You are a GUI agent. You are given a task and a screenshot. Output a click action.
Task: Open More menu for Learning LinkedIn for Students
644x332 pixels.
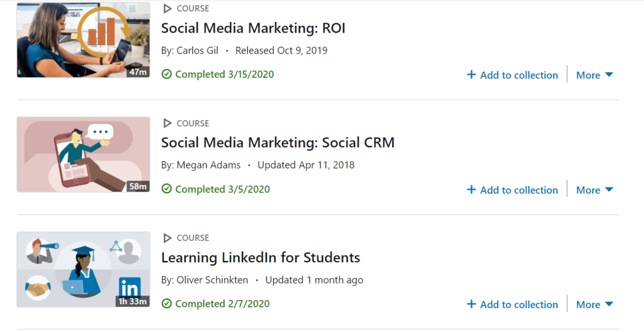click(594, 304)
